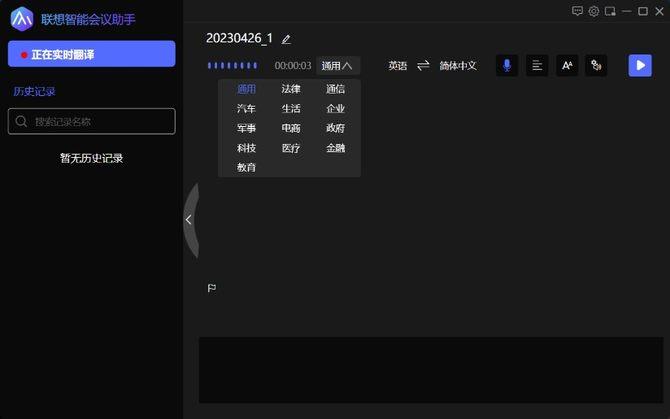
Task: Choose 政府 from the domain list
Action: (x=335, y=128)
